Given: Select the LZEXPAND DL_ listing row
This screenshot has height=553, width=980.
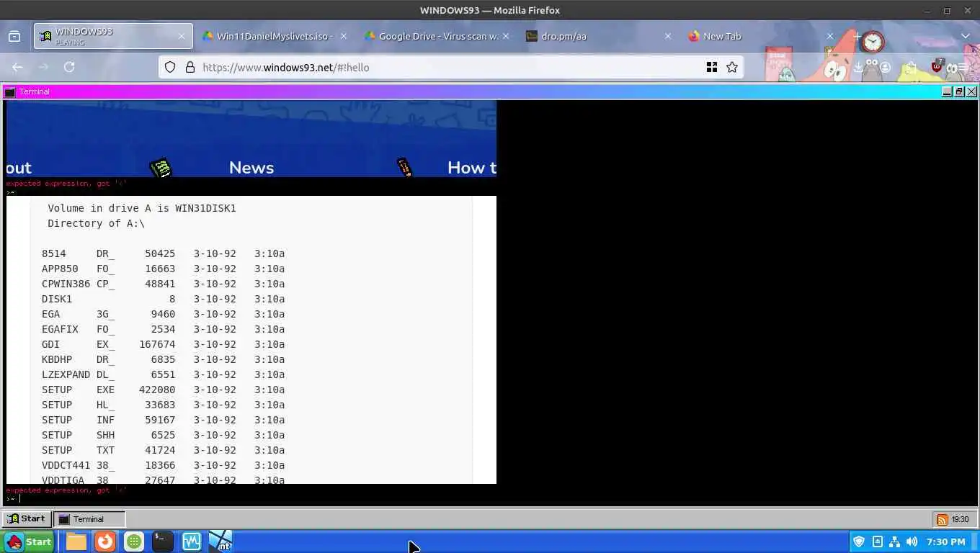Looking at the screenshot, I should click(x=163, y=374).
